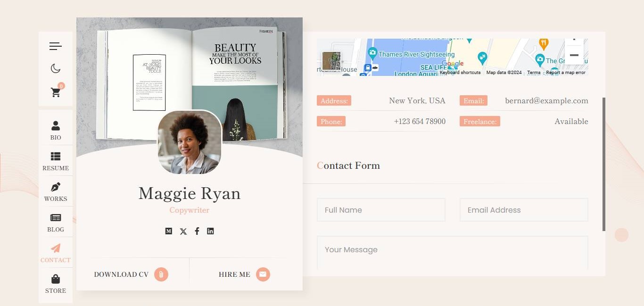Open the hamburger menu icon
The width and height of the screenshot is (644, 306).
(x=56, y=46)
